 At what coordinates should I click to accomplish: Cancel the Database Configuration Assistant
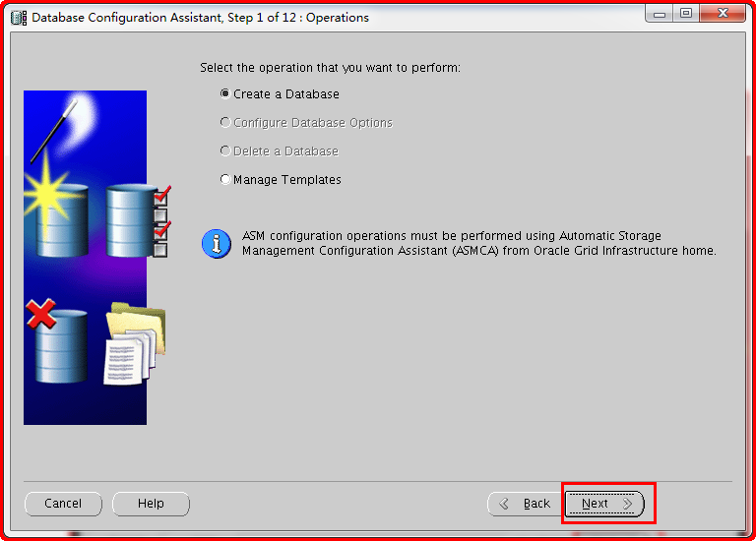63,504
